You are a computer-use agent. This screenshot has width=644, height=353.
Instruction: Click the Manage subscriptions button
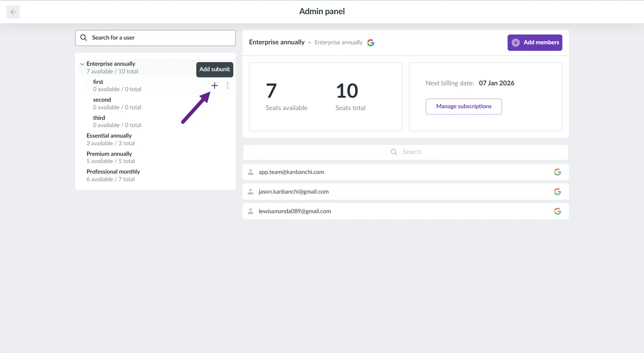[463, 106]
